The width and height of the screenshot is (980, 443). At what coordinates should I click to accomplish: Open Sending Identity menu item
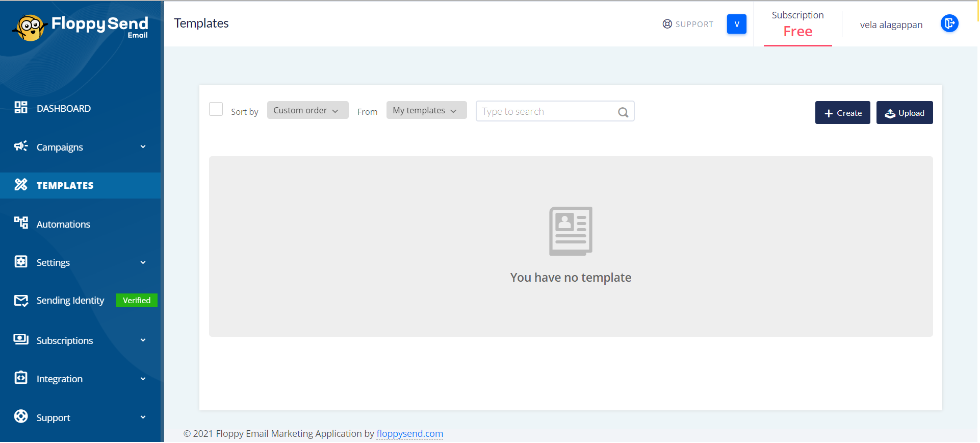81,301
